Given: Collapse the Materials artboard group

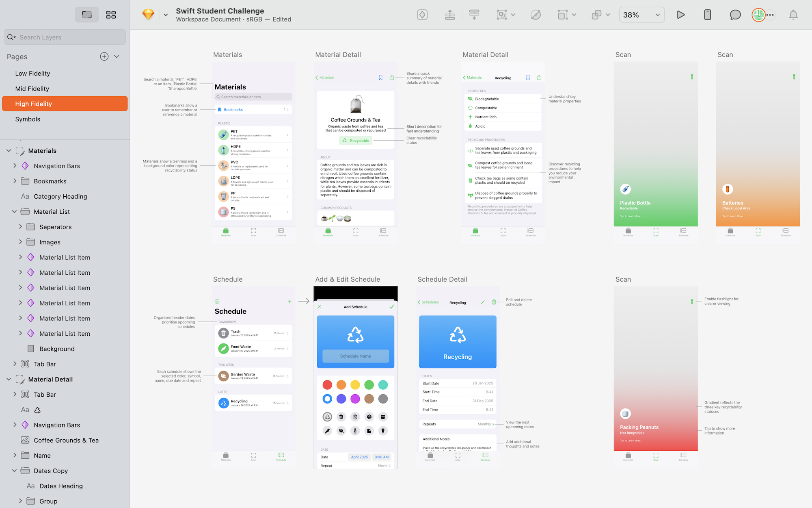Looking at the screenshot, I should (x=9, y=151).
